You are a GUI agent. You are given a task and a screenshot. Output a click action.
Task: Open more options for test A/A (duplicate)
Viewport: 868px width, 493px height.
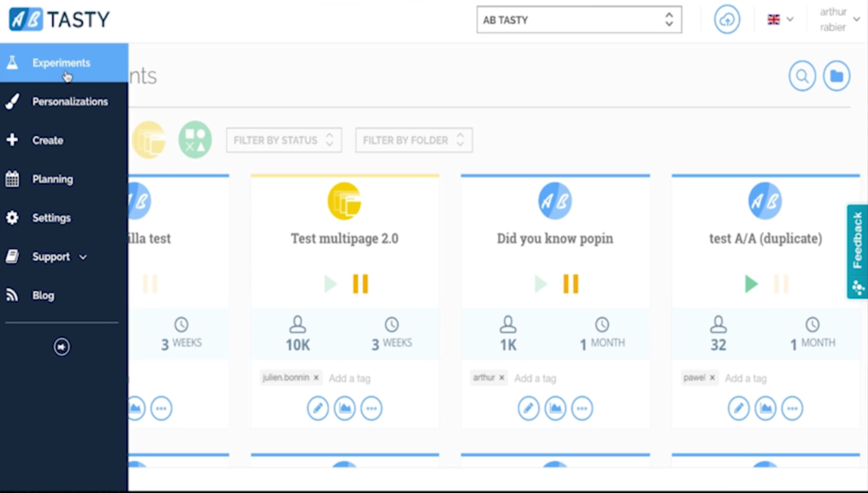pyautogui.click(x=792, y=408)
